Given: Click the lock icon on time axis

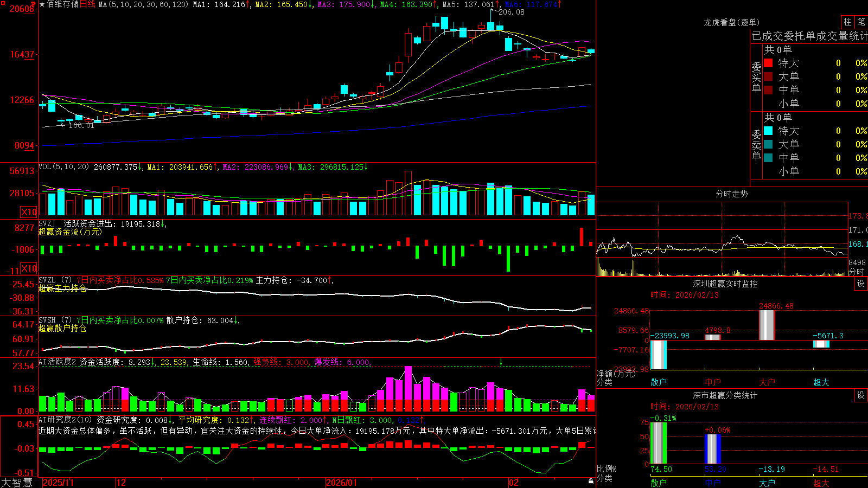Looking at the screenshot, I should click(591, 481).
